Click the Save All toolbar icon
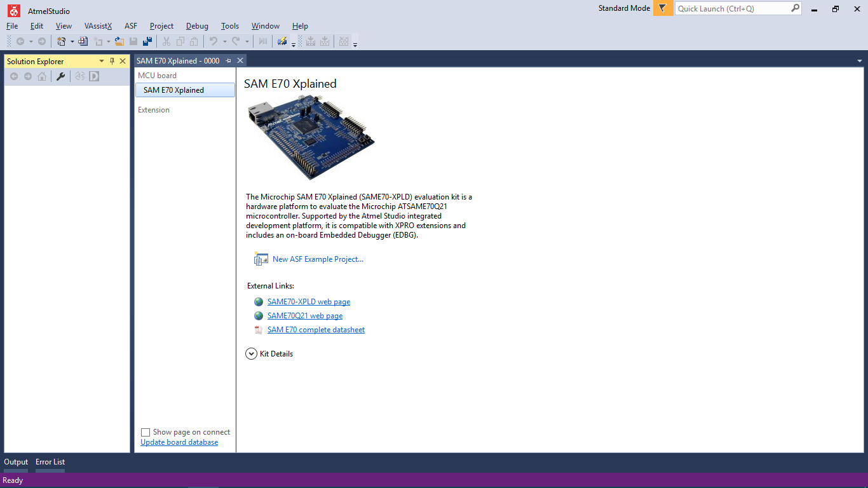868x488 pixels. pyautogui.click(x=147, y=41)
